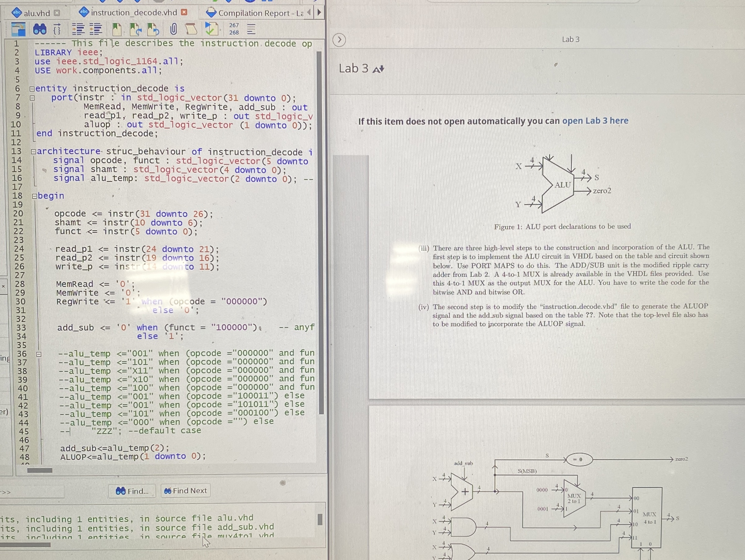Image resolution: width=745 pixels, height=560 pixels.
Task: Click the detach window toolbar icon
Action: click(18, 30)
